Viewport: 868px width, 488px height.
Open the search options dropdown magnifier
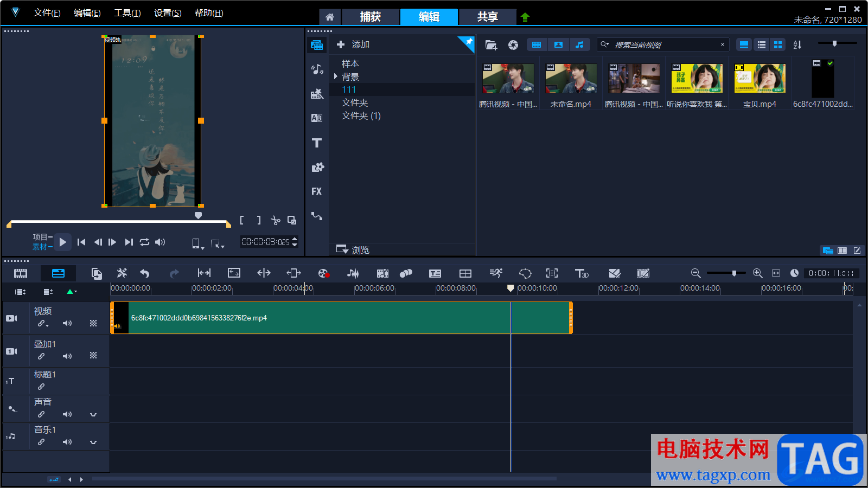605,44
